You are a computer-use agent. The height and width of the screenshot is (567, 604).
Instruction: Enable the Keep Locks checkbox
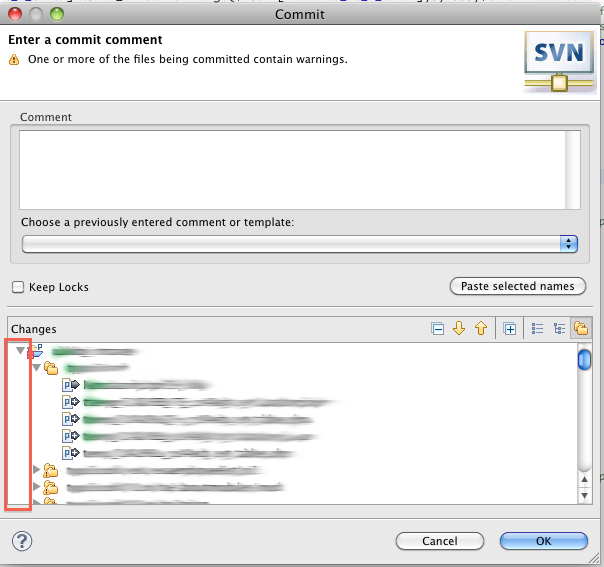pos(18,287)
